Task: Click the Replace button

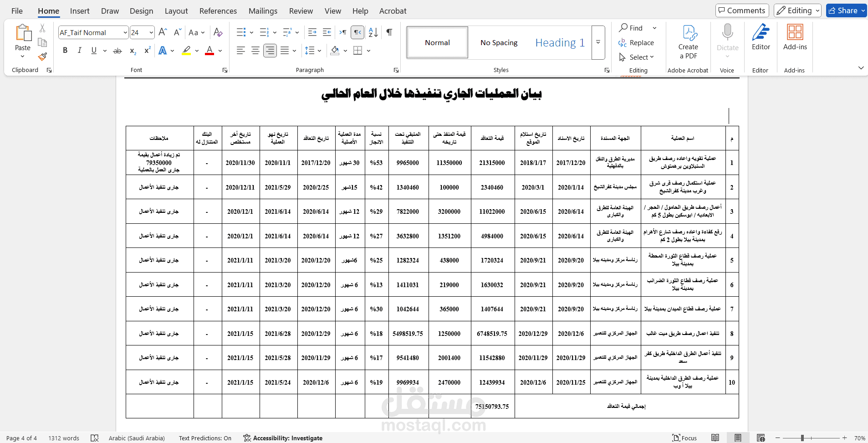Action: pos(636,42)
